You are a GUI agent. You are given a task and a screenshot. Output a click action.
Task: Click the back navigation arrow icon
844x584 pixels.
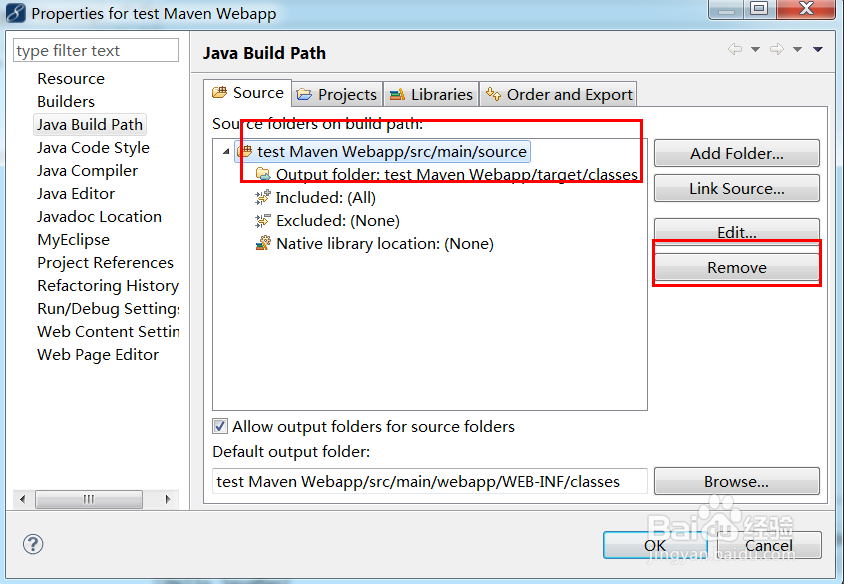pyautogui.click(x=735, y=50)
